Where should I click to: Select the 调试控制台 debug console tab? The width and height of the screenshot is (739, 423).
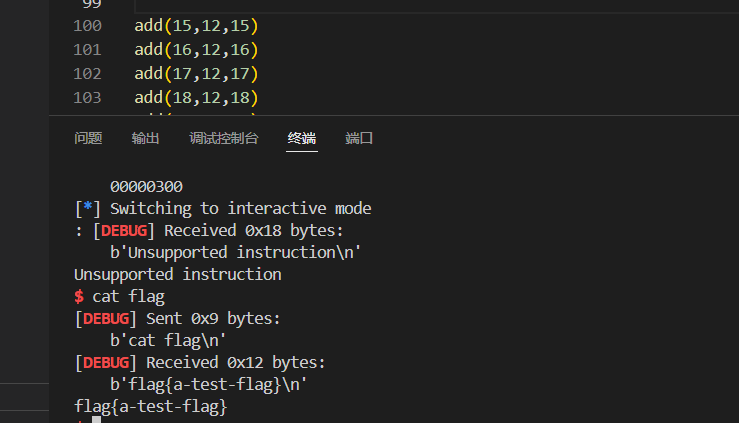pyautogui.click(x=224, y=138)
